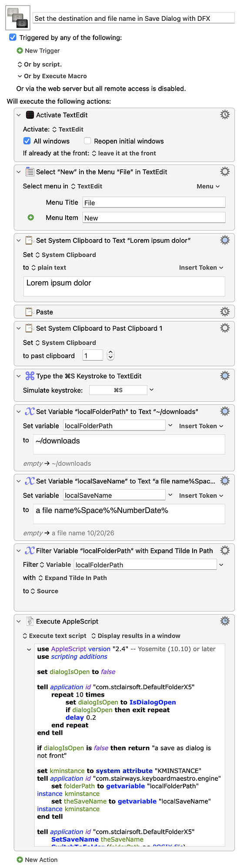
Task: Open gear menu for Type ⌘S Keystroke action
Action: [225, 376]
